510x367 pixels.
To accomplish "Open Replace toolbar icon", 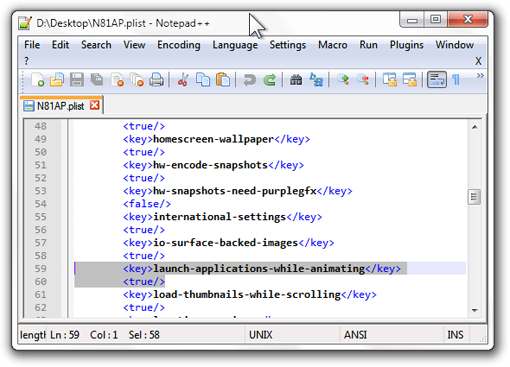I will click(316, 80).
